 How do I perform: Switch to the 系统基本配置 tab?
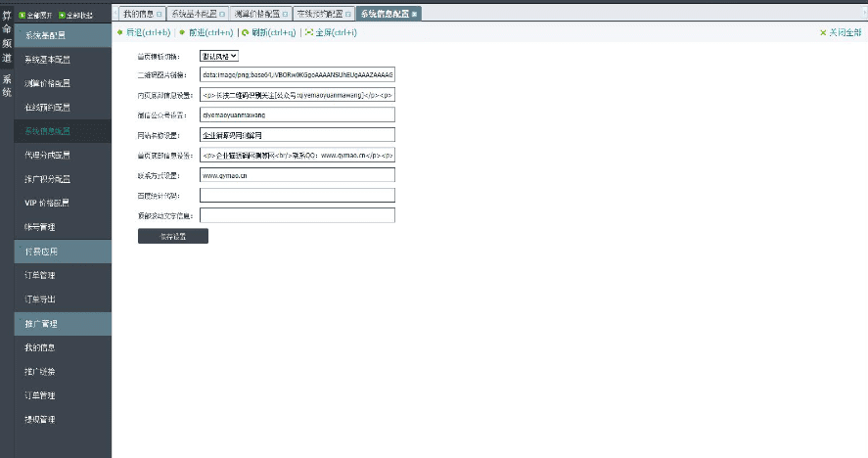coord(196,14)
